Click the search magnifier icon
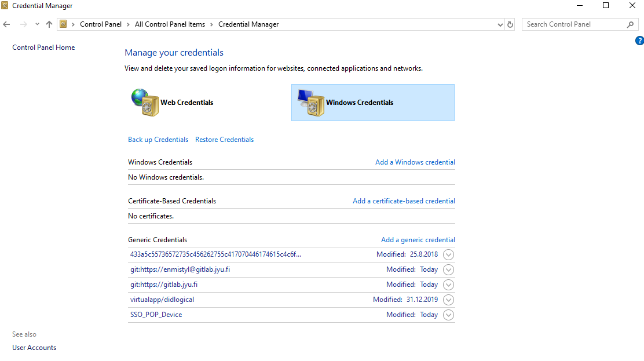 631,24
